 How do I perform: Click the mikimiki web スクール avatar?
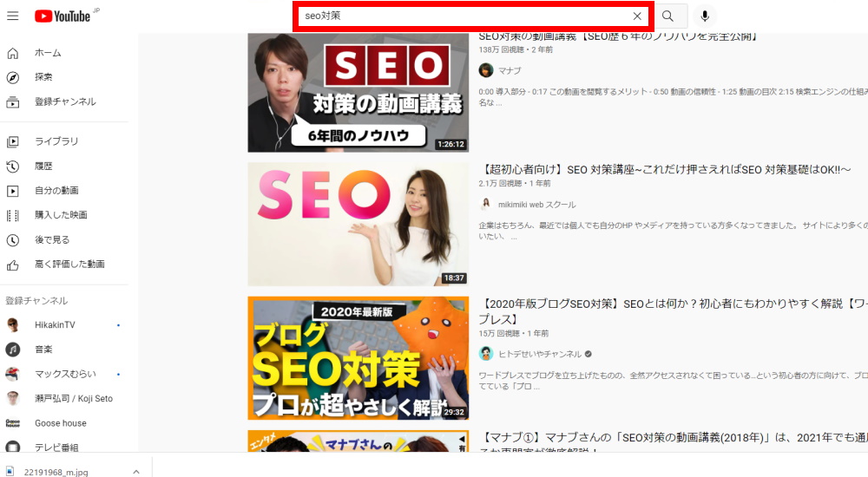tap(486, 204)
